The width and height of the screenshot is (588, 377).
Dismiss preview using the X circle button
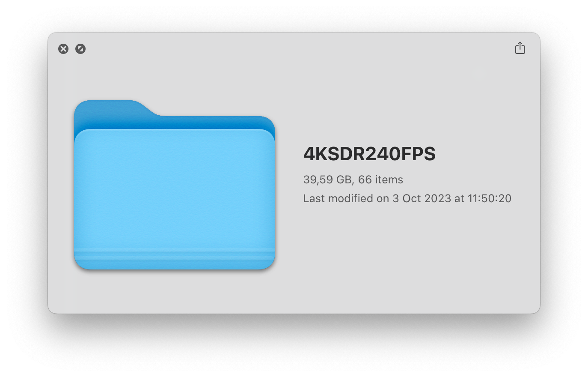pyautogui.click(x=63, y=49)
